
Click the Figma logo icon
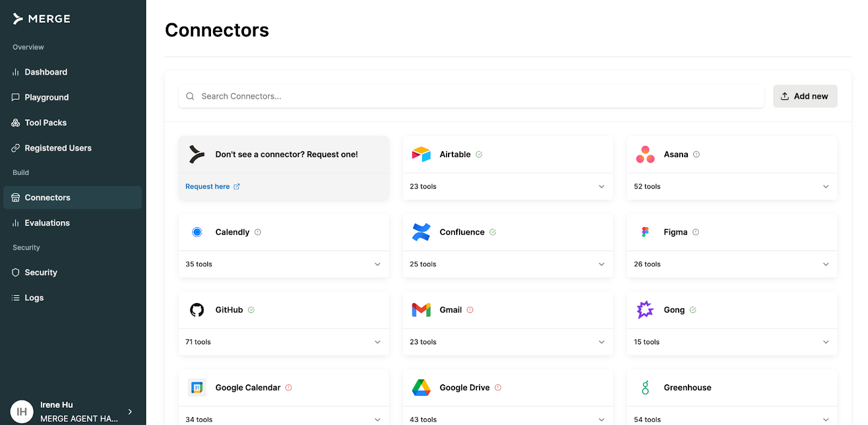coord(645,232)
